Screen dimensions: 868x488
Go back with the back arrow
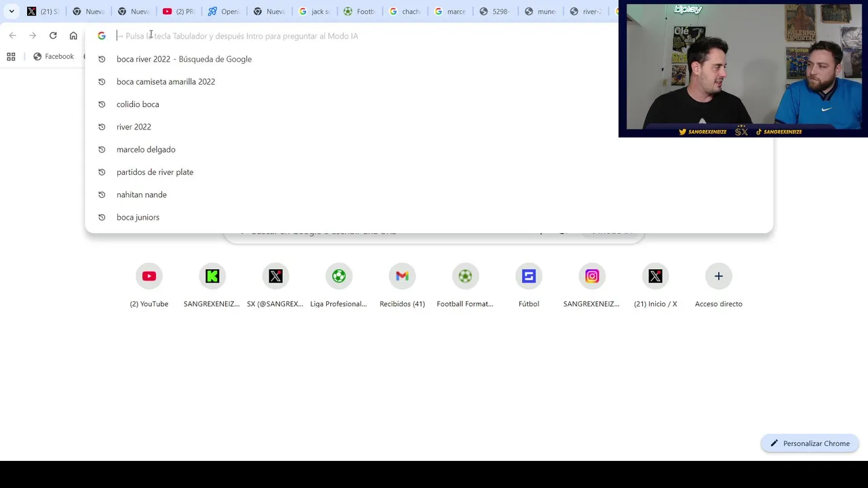tap(13, 35)
